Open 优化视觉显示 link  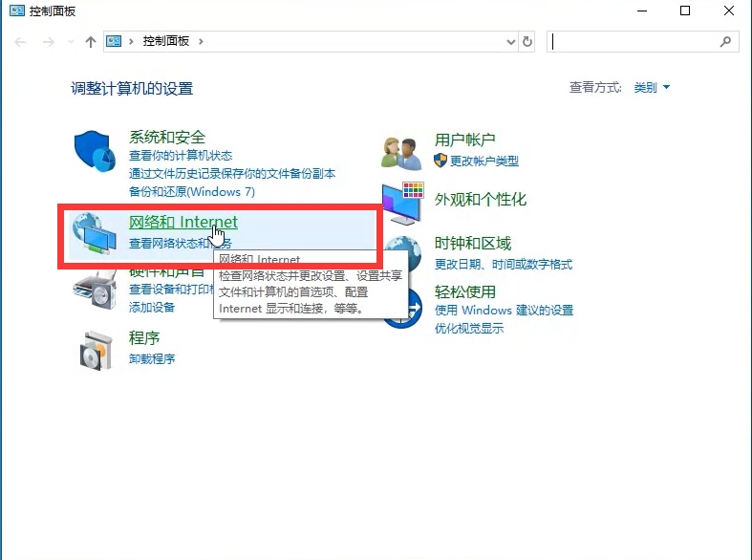click(468, 329)
